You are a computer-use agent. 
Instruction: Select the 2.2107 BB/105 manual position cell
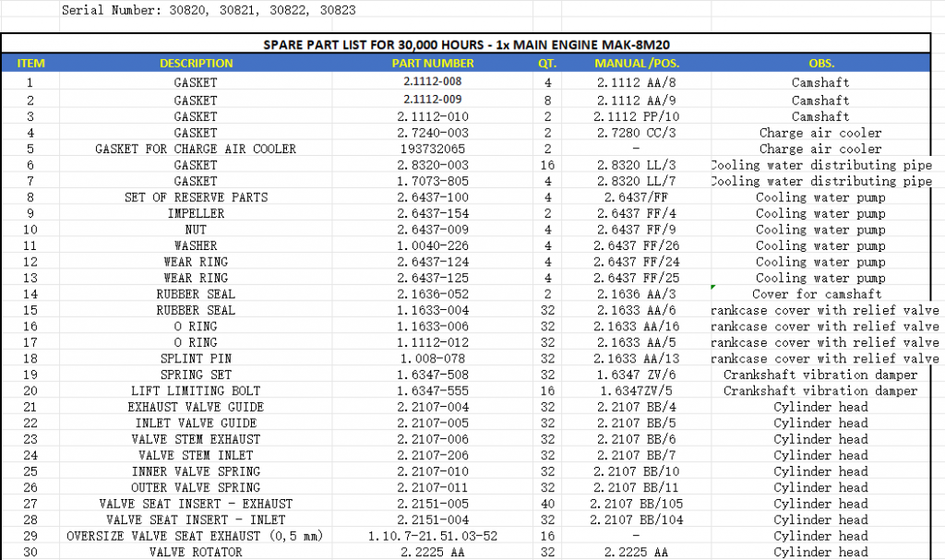(x=636, y=504)
